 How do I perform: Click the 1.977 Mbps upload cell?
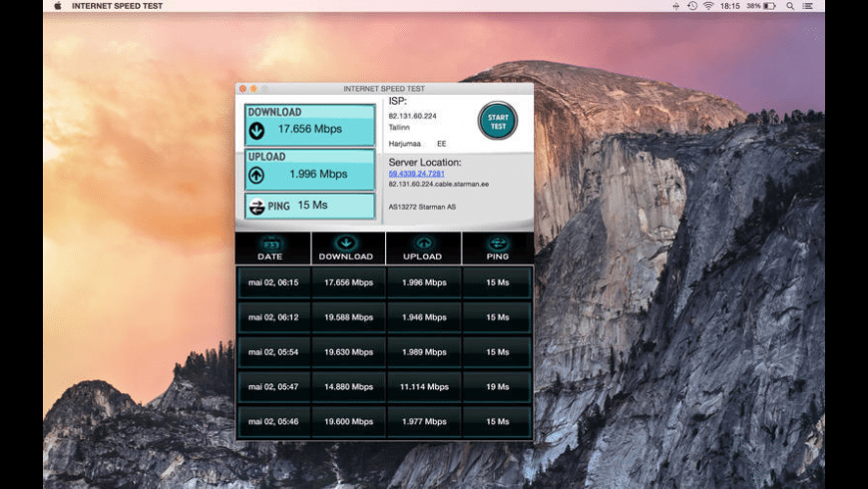(424, 422)
